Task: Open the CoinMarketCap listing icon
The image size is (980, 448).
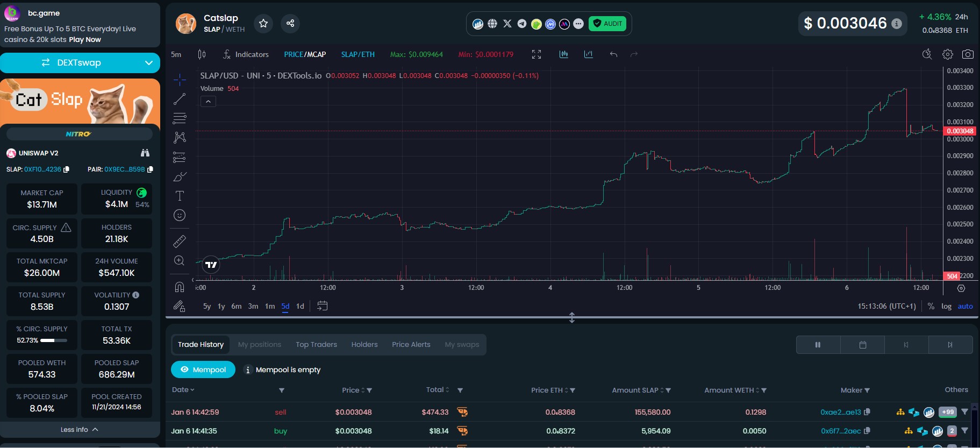Action: pos(550,24)
